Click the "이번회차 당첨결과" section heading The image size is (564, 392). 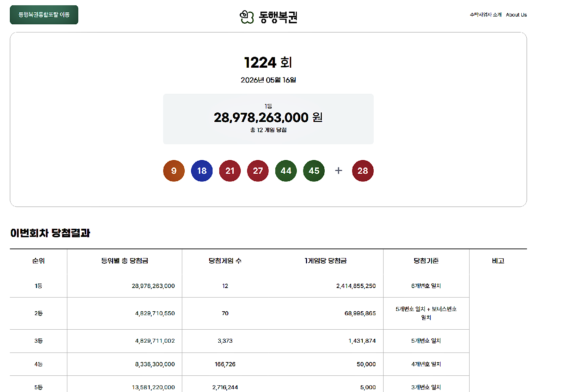tap(50, 233)
